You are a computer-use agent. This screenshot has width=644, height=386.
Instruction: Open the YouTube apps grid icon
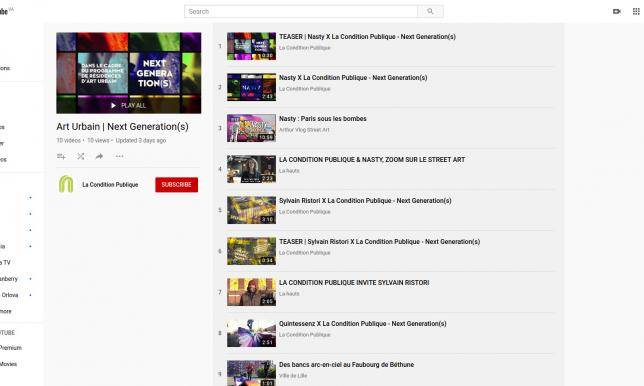pos(636,11)
